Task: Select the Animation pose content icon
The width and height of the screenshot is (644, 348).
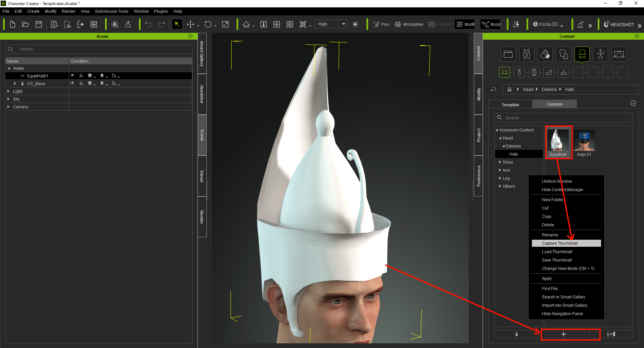Action: 600,54
